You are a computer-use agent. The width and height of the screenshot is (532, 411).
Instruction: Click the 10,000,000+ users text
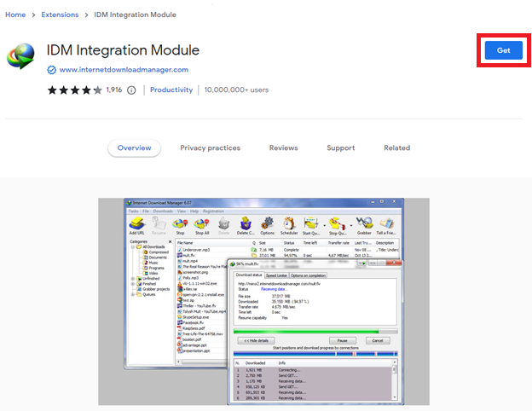click(236, 90)
